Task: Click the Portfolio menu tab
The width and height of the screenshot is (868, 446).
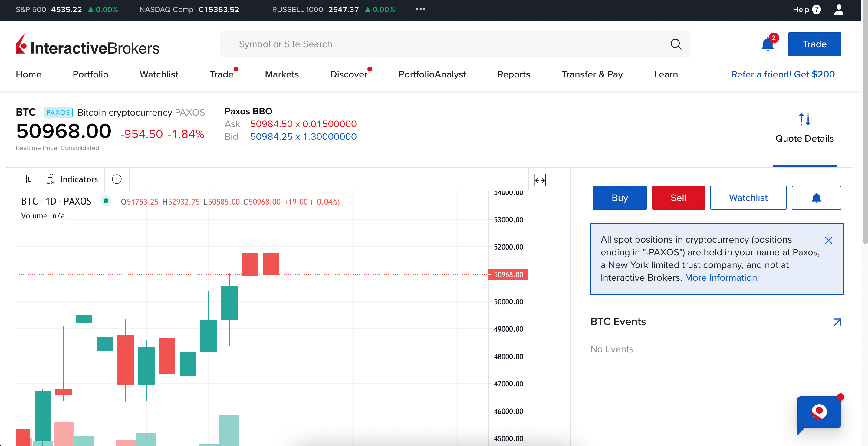Action: tap(91, 74)
